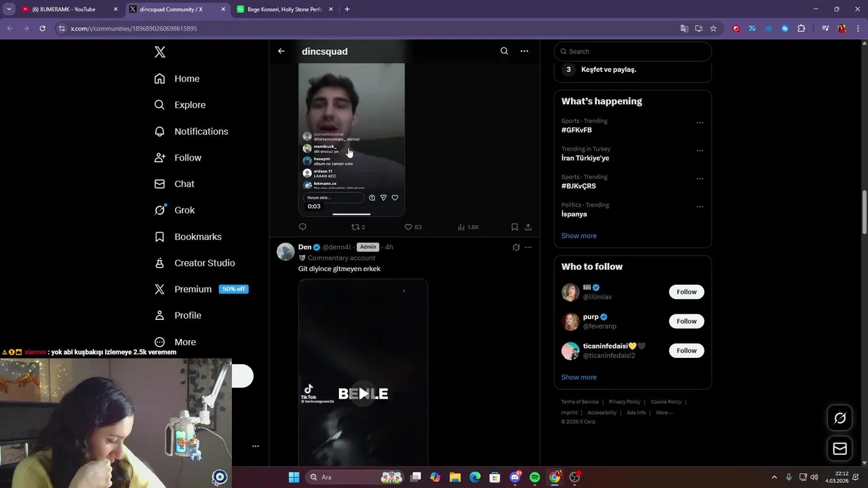The height and width of the screenshot is (488, 868).
Task: Play the TikTok video in Den's post
Action: (363, 393)
